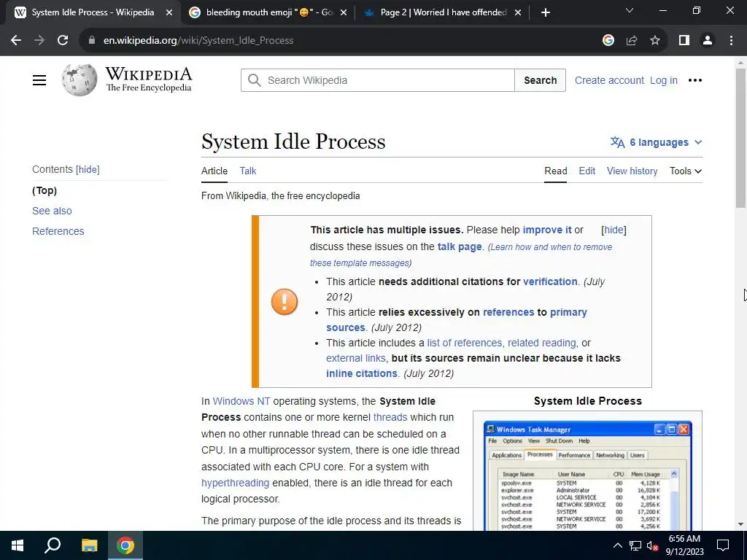Click the Windows Task Manager screenshot thumbnail

pos(587,475)
